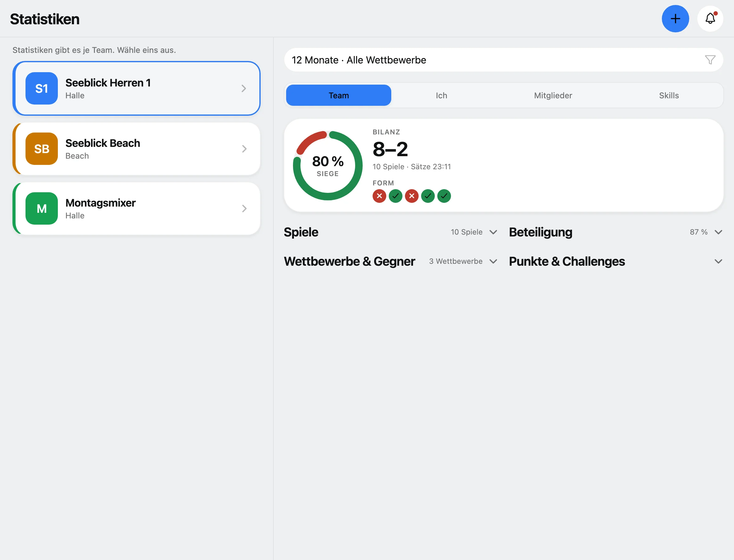
Task: Open Seeblick Beach via its chevron
Action: (244, 149)
